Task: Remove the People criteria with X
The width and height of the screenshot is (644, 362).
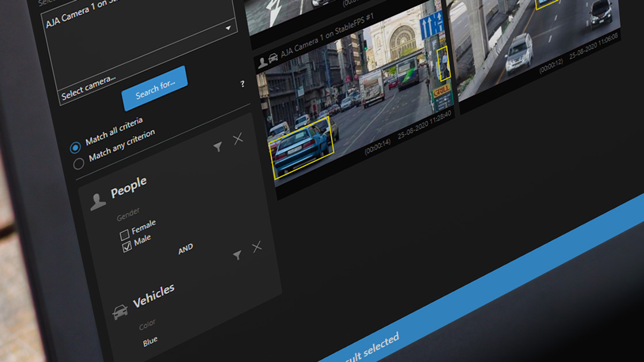Action: point(238,138)
